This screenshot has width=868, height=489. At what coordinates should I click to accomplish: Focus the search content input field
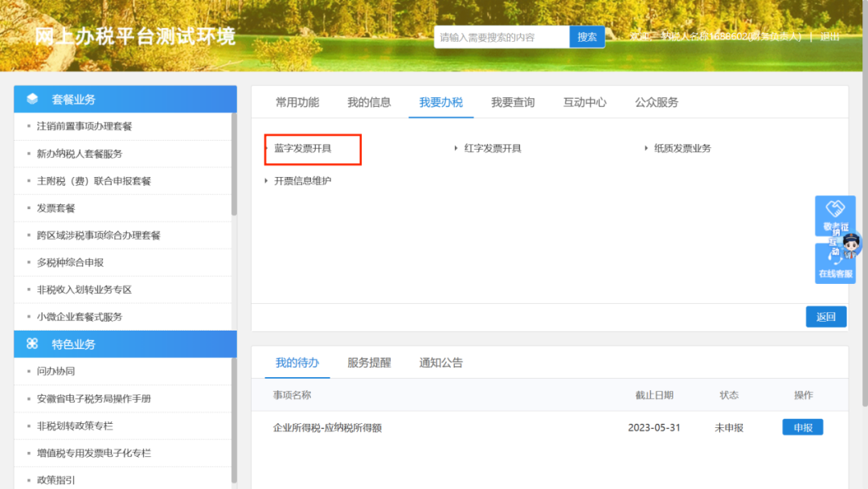click(502, 37)
